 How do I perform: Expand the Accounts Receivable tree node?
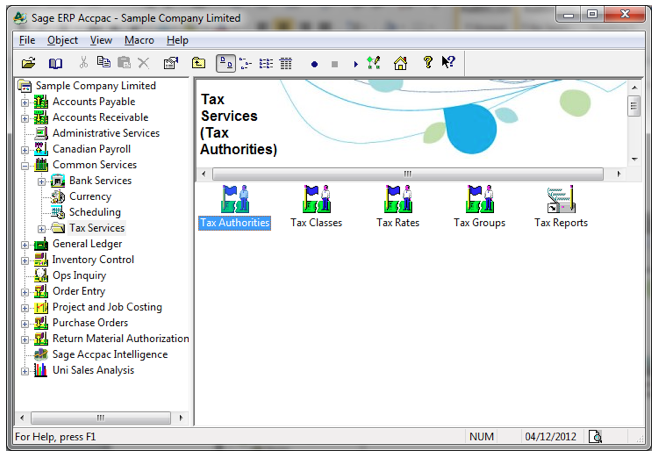(25, 119)
